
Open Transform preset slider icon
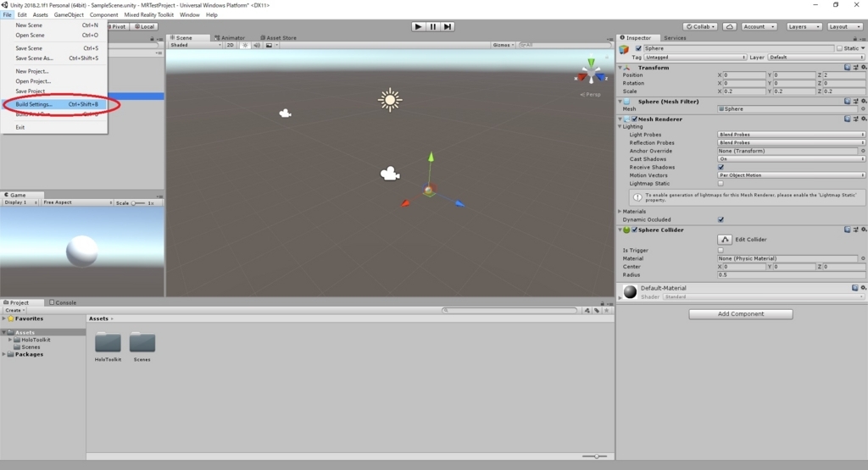(x=855, y=68)
